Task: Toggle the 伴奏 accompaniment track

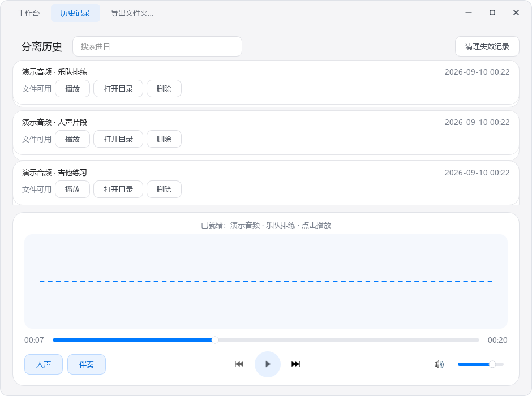Action: [87, 364]
